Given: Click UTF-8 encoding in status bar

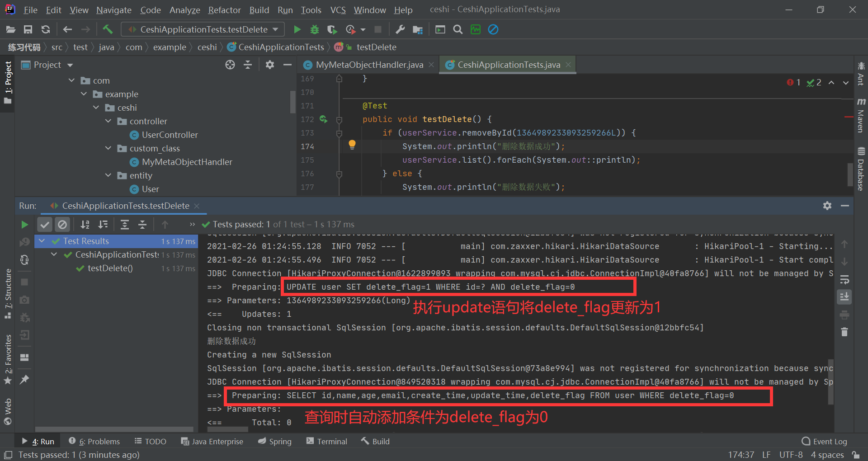Looking at the screenshot, I should click(x=791, y=455).
